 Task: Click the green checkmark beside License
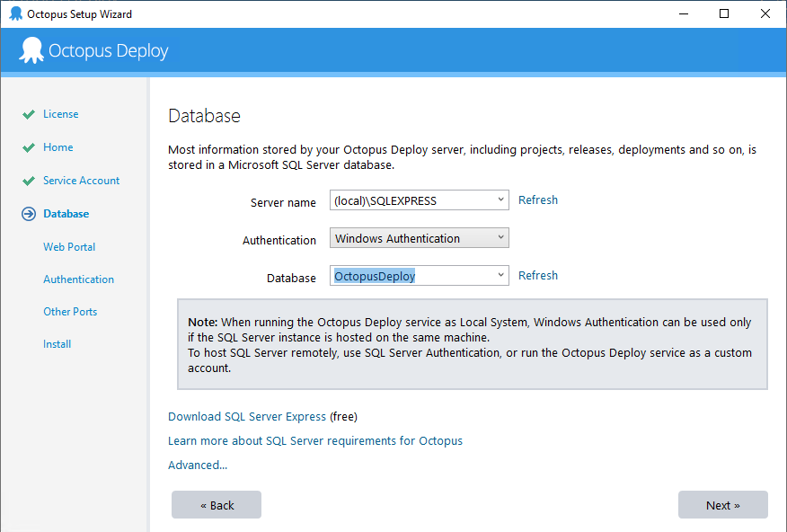tap(29, 114)
